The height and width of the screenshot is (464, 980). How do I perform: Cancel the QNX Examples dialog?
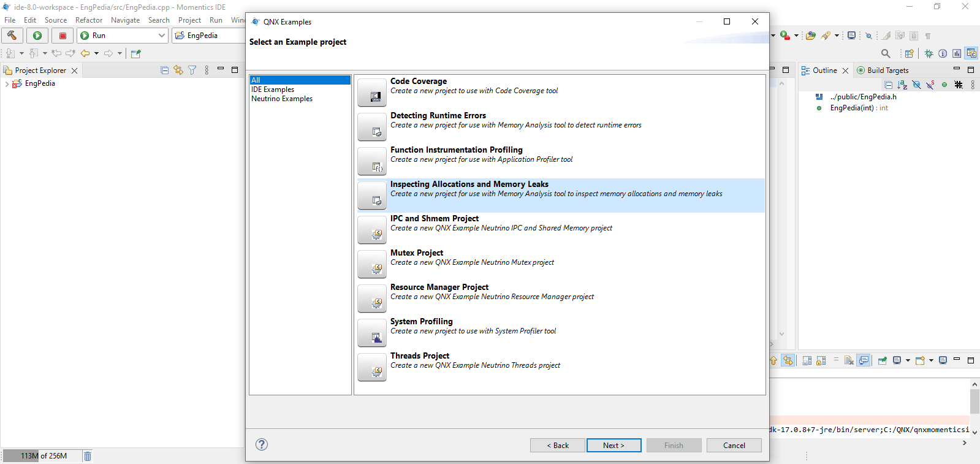coord(734,446)
